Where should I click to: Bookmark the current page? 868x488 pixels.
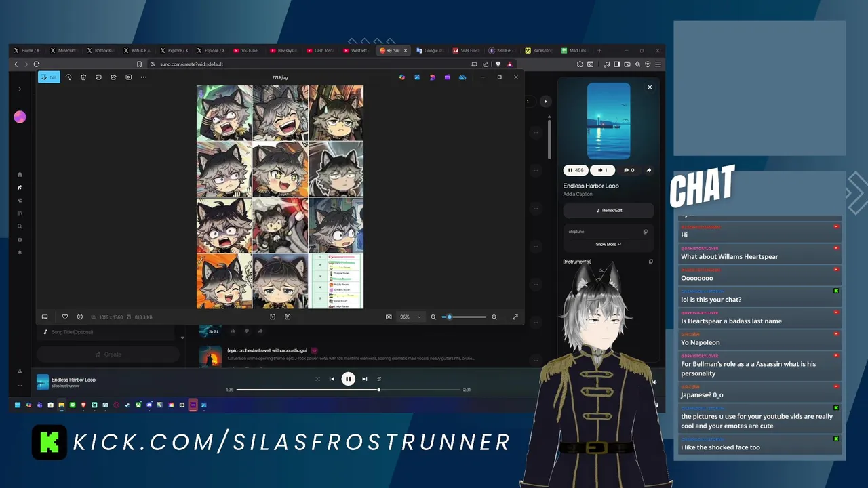click(139, 64)
